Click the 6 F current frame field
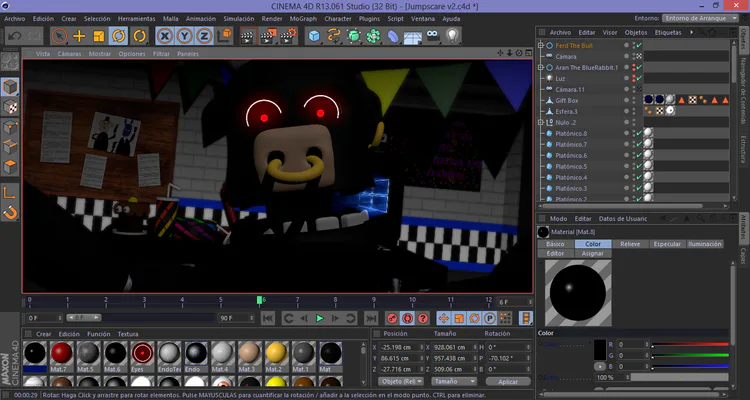 [x=514, y=302]
